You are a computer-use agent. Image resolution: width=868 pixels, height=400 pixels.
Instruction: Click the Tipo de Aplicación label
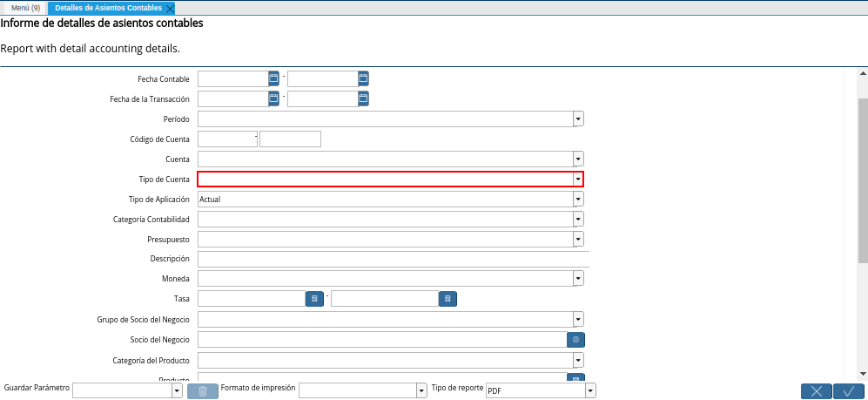(158, 200)
